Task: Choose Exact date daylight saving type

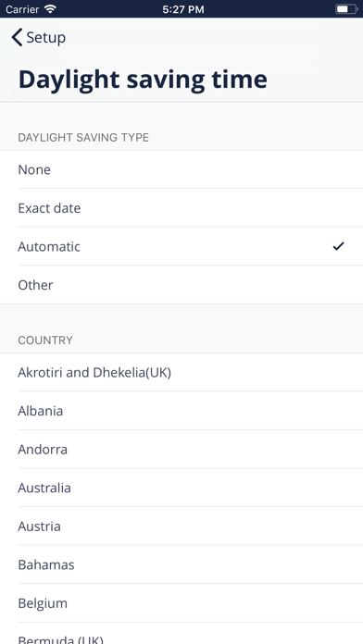Action: pyautogui.click(x=181, y=208)
